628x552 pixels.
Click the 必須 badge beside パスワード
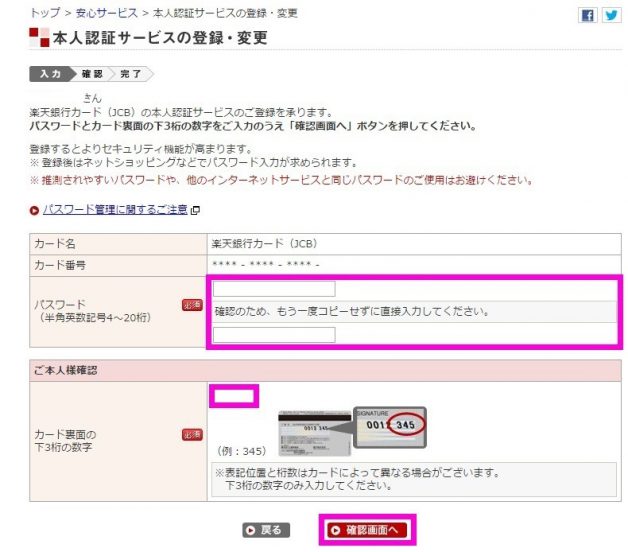point(192,305)
